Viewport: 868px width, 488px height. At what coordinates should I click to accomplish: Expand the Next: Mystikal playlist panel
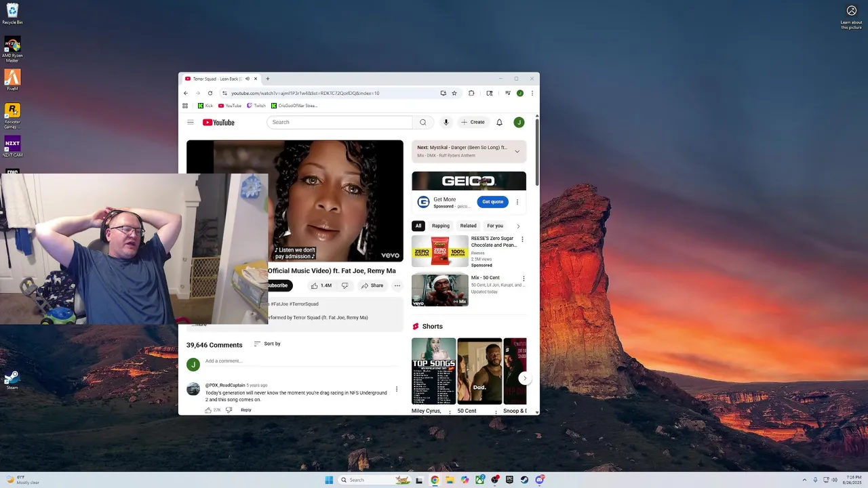(517, 151)
